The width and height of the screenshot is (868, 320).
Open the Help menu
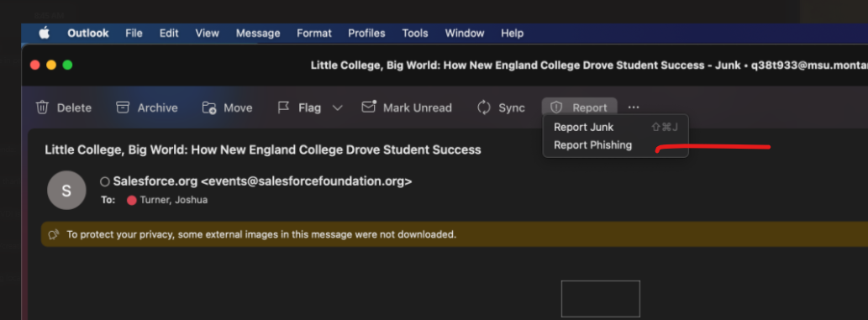tap(512, 34)
